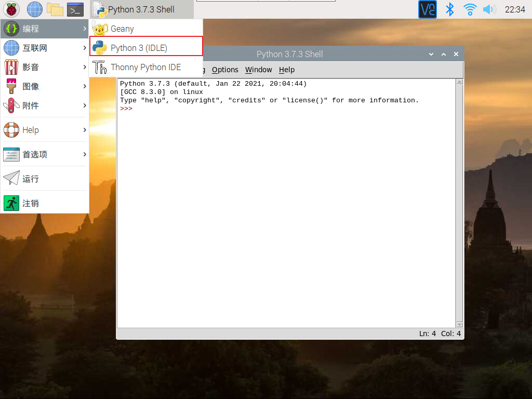Open the 图像 graphics category
Viewport: 532px width, 399px height.
pos(45,87)
